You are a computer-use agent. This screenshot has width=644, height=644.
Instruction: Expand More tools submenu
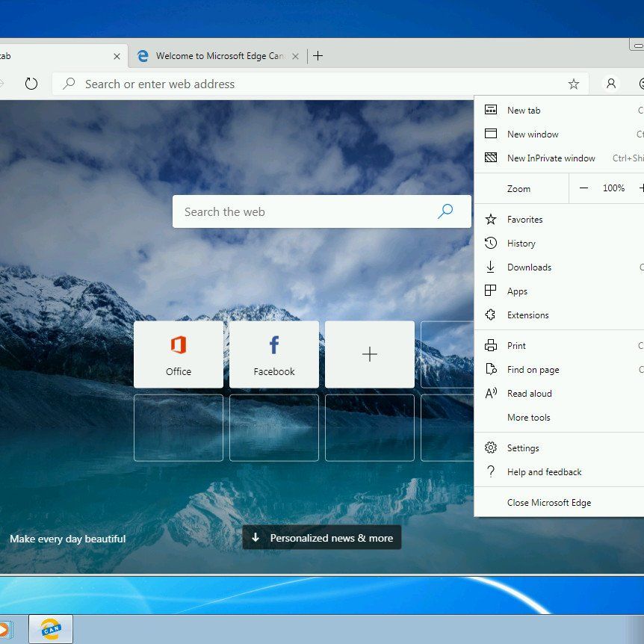[559, 418]
